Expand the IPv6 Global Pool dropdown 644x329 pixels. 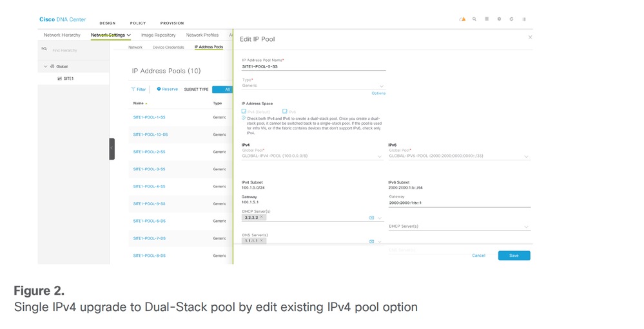click(x=459, y=156)
